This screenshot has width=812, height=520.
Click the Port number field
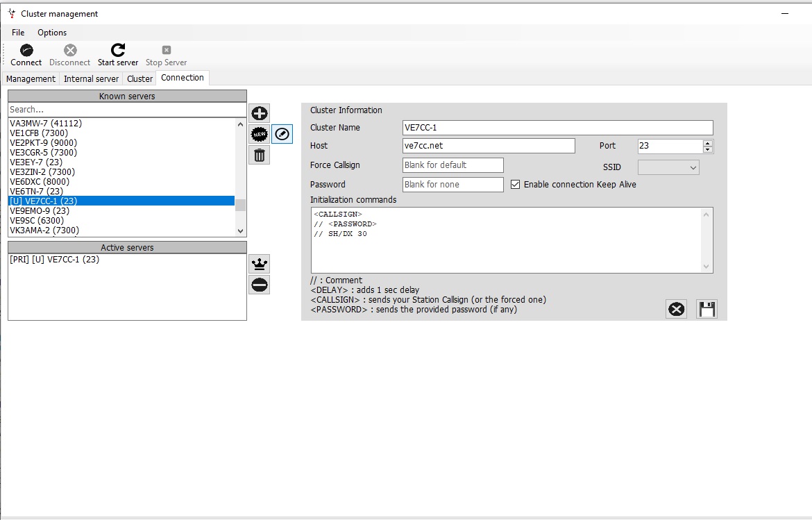tap(670, 146)
